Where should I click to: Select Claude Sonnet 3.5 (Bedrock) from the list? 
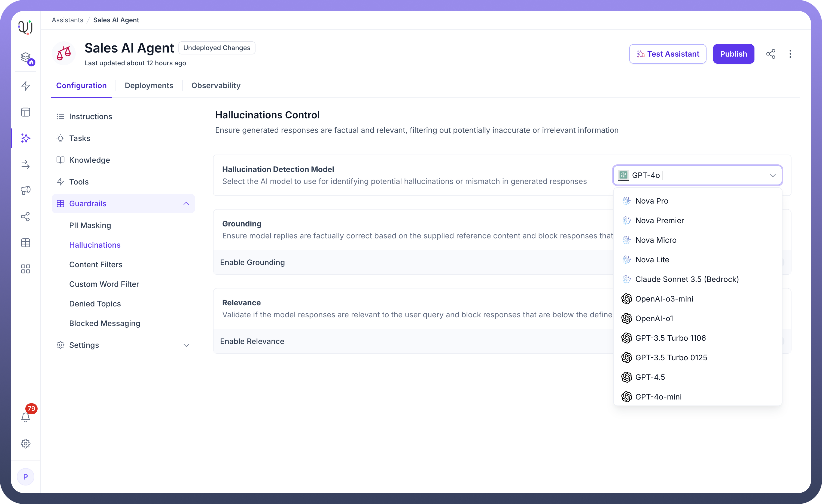coord(687,279)
